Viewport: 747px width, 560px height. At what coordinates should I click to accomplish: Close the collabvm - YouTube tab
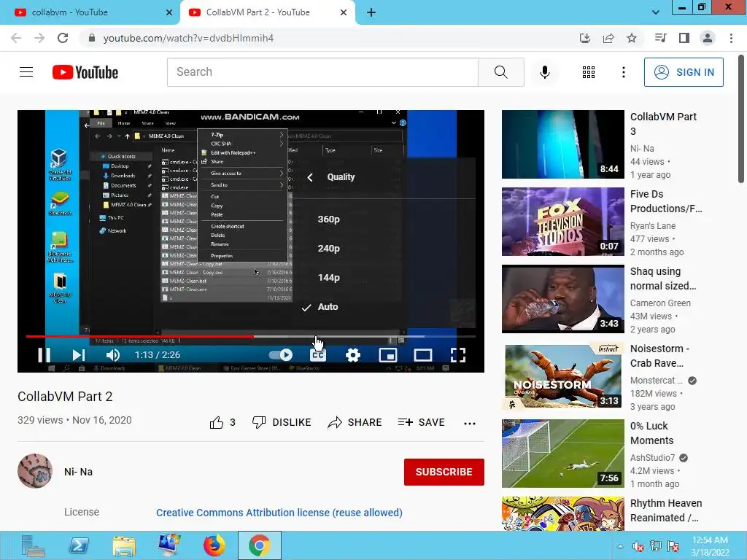click(x=169, y=12)
